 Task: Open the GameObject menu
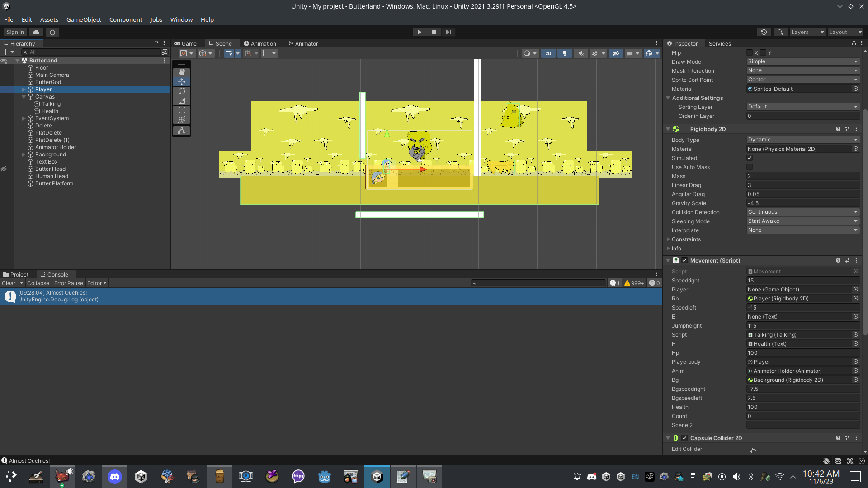(84, 19)
